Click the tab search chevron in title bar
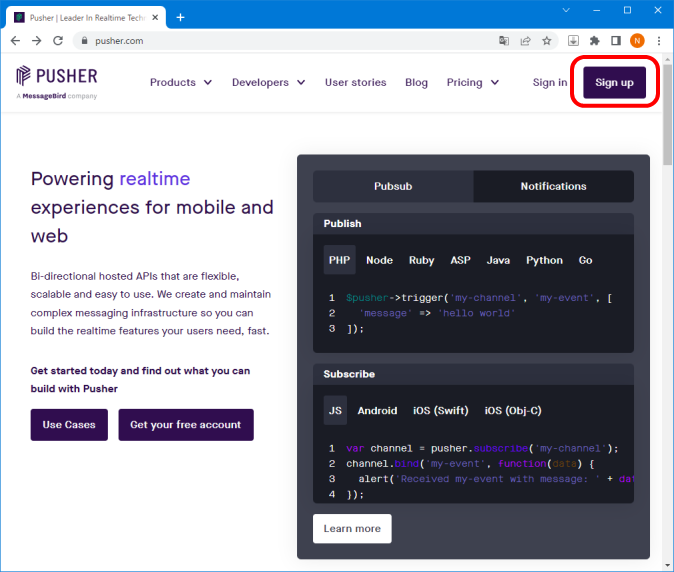674x572 pixels. click(x=566, y=10)
